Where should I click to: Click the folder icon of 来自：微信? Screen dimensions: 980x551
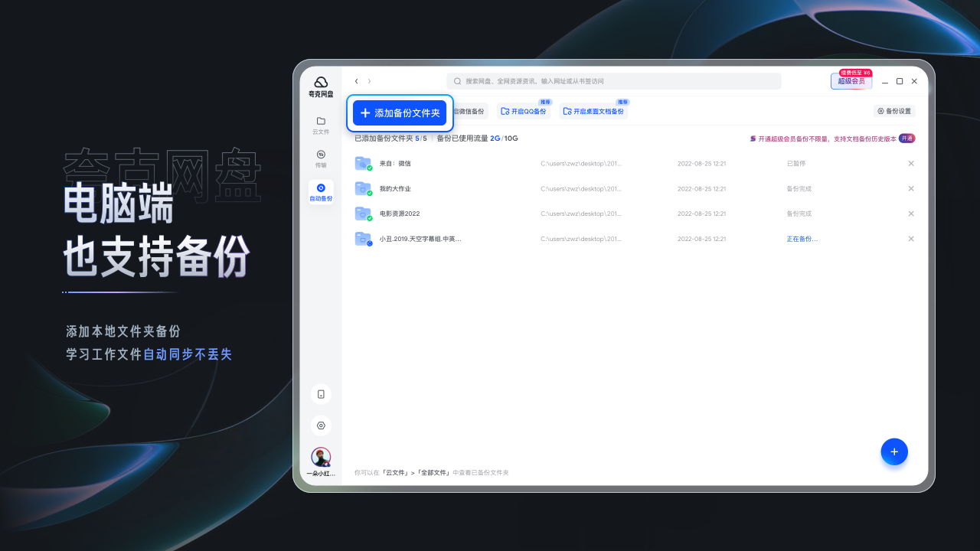(x=363, y=163)
